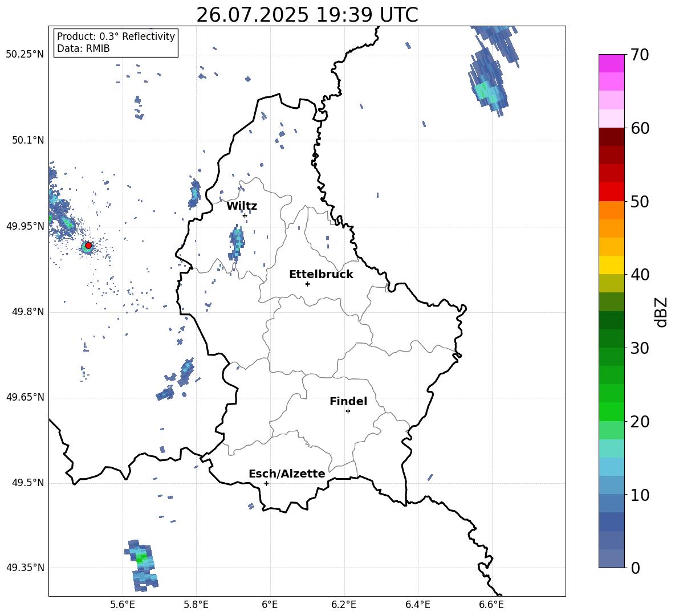This screenshot has width=675, height=616.
Task: Click the Data: RMIB label
Action: click(x=83, y=48)
